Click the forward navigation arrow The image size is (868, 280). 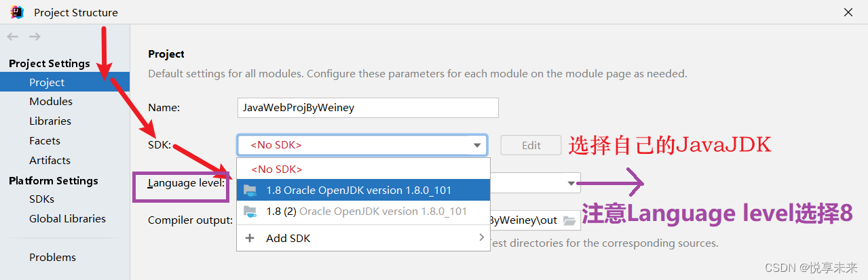35,37
